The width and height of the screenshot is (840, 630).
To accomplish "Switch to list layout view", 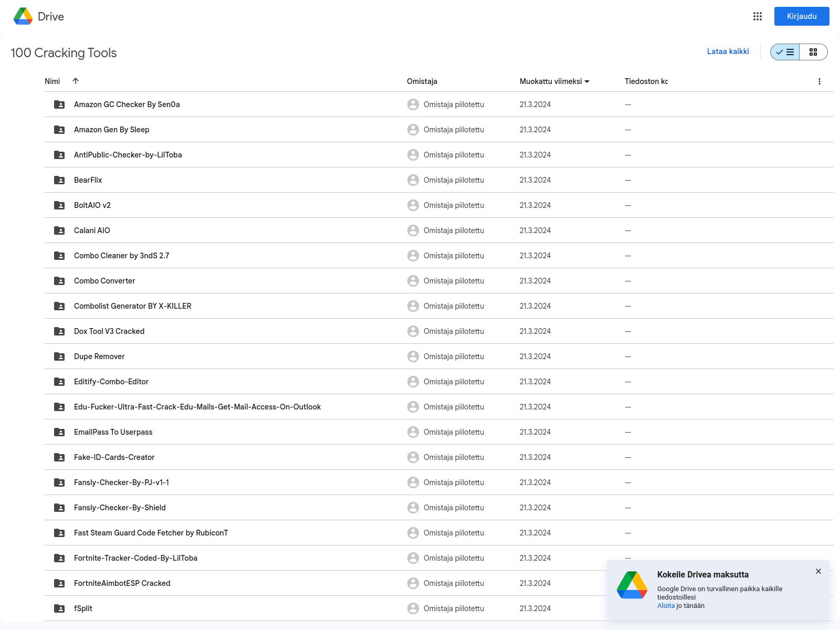I will (x=785, y=52).
